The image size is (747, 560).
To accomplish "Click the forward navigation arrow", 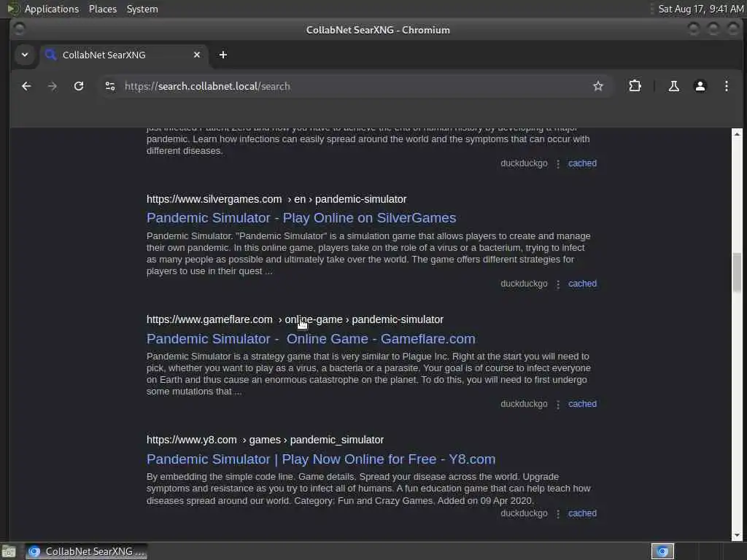I will click(53, 86).
